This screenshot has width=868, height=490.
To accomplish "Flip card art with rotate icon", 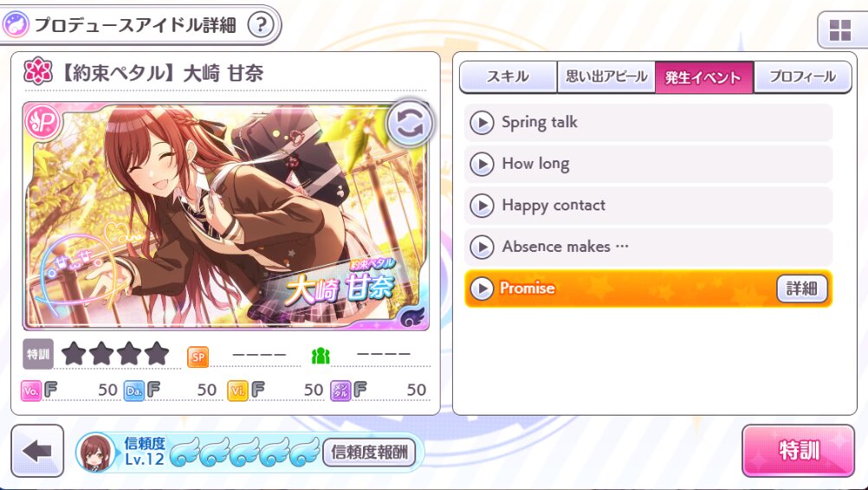I will (x=409, y=124).
